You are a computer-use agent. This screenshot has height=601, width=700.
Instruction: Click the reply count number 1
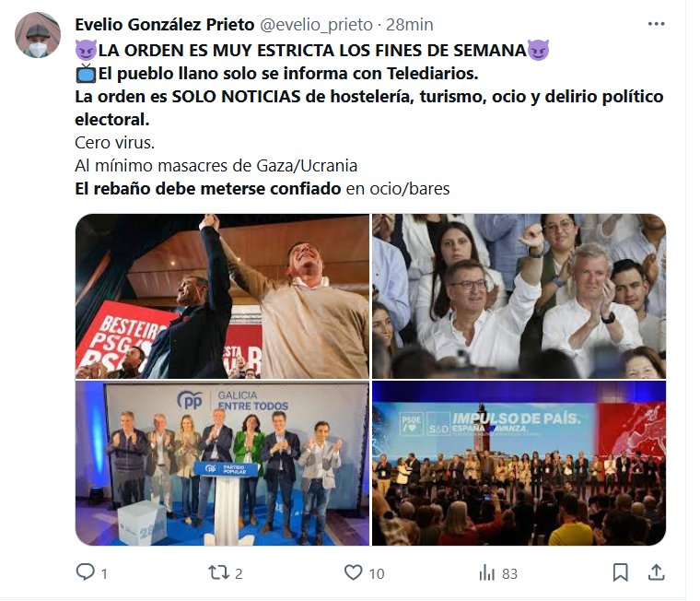[104, 573]
